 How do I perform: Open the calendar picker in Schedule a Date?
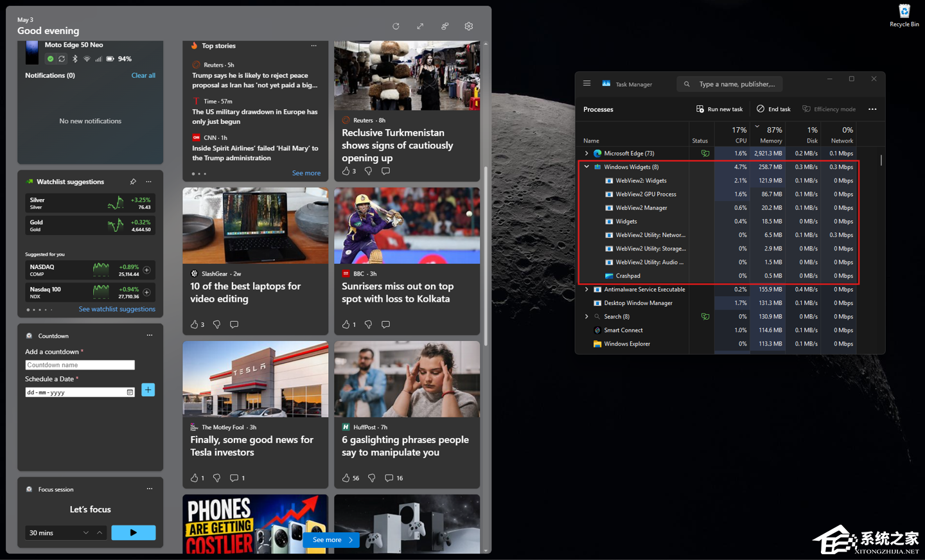click(130, 392)
